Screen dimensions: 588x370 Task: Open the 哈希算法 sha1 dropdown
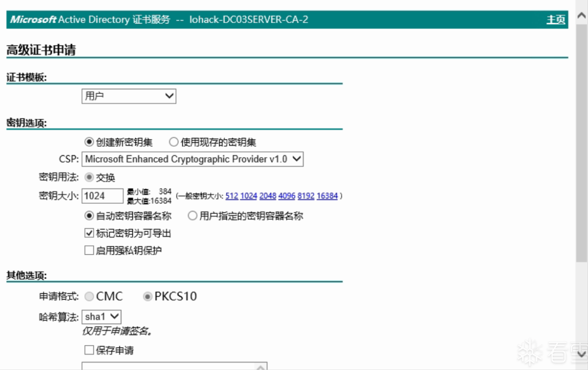click(101, 317)
